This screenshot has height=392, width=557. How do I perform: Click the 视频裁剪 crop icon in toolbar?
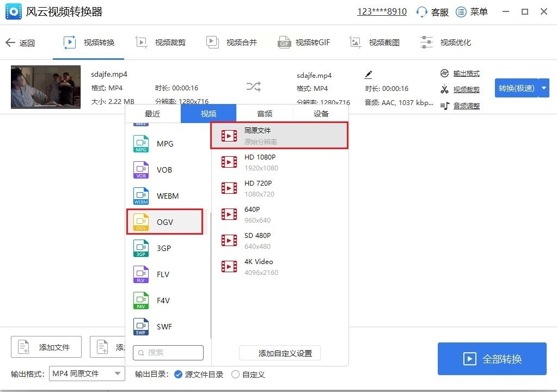pos(141,42)
